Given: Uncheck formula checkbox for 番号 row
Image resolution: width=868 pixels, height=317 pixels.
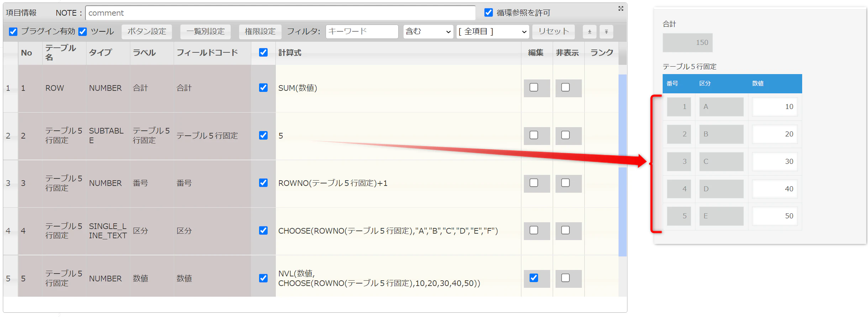Looking at the screenshot, I should coord(263,183).
